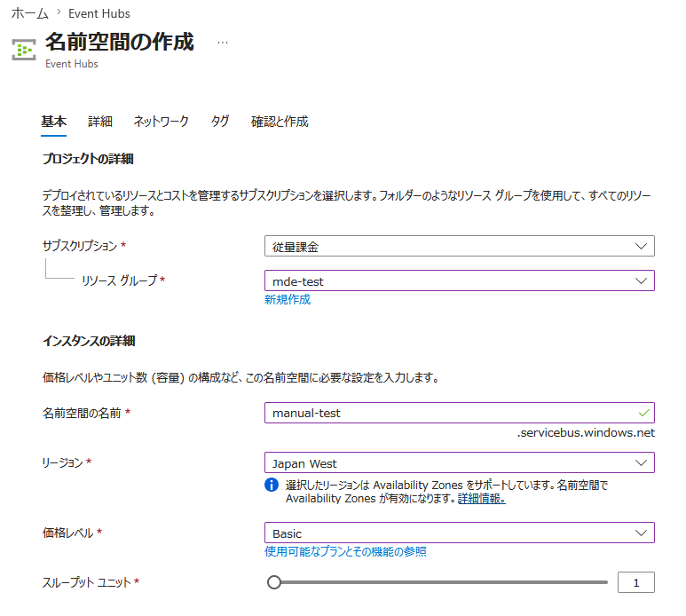
Task: Select the 基本 tab
Action: tap(54, 122)
